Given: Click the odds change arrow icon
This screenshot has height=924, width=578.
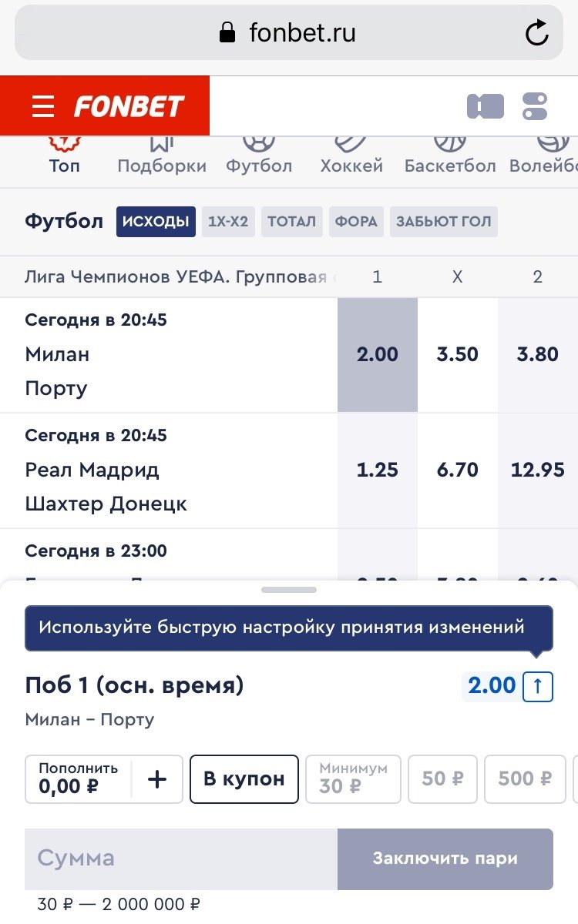Looking at the screenshot, I should tap(538, 686).
